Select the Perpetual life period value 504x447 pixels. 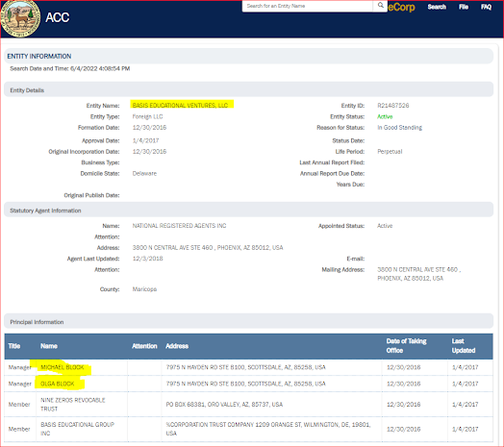(390, 151)
